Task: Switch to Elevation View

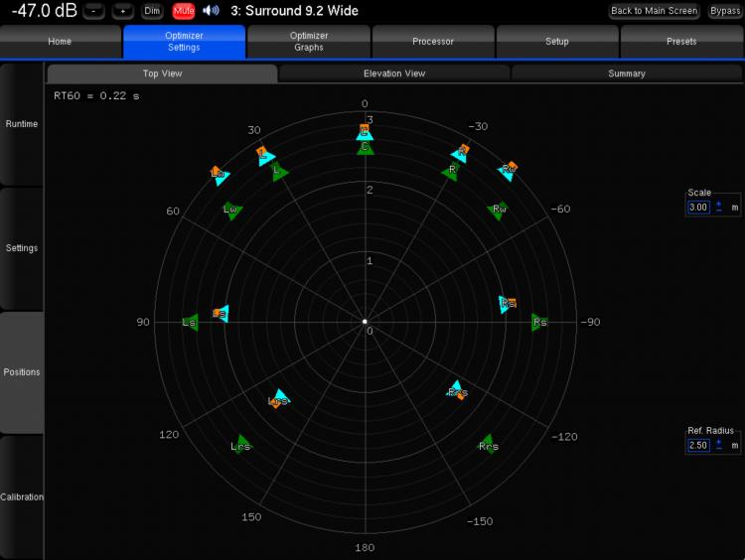Action: pos(394,73)
